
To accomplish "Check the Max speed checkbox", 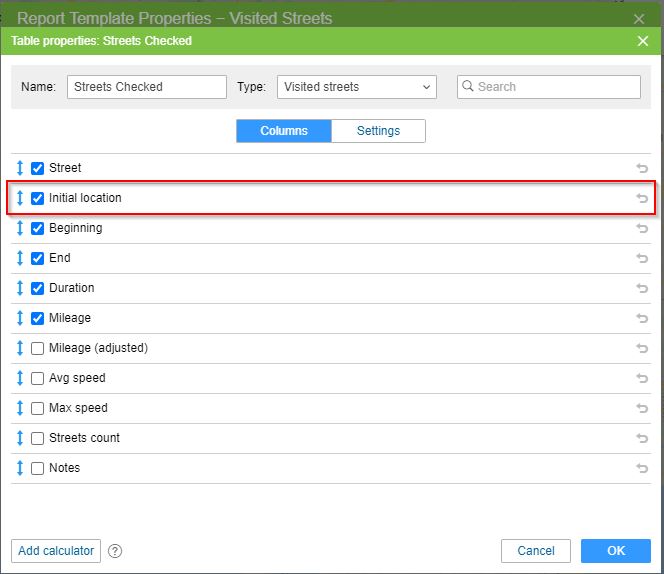I will pos(38,408).
